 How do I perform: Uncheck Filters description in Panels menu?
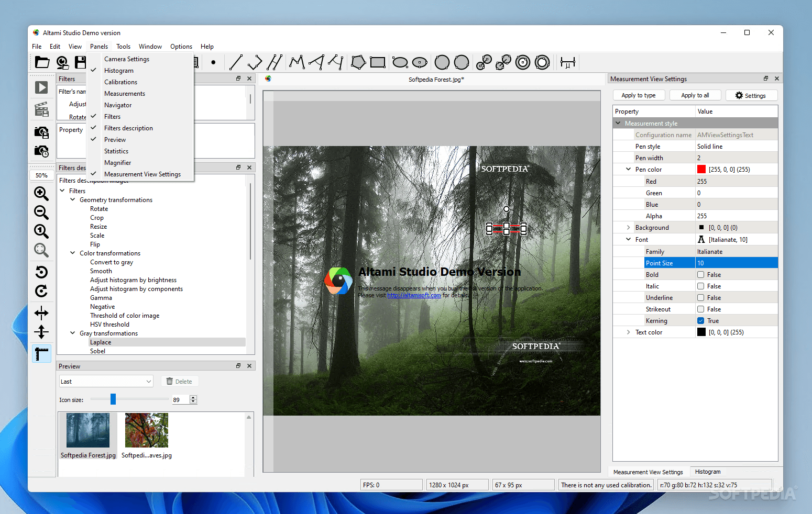pos(140,128)
